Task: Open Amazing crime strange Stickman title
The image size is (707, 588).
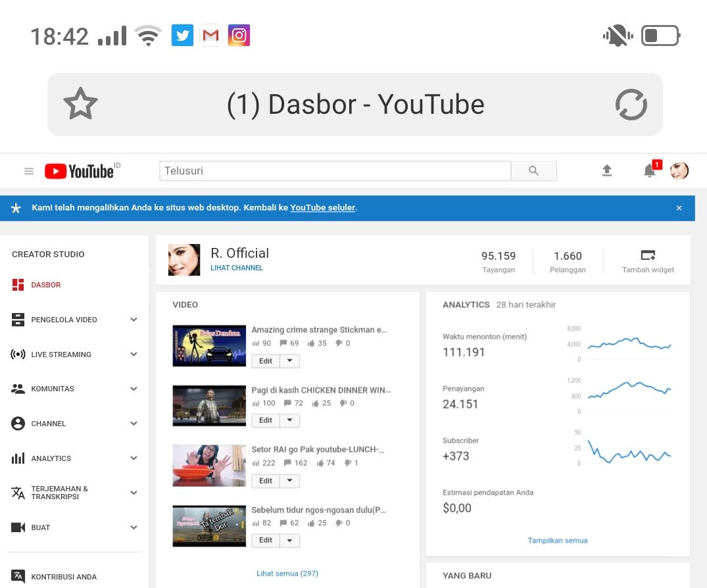Action: pyautogui.click(x=319, y=330)
